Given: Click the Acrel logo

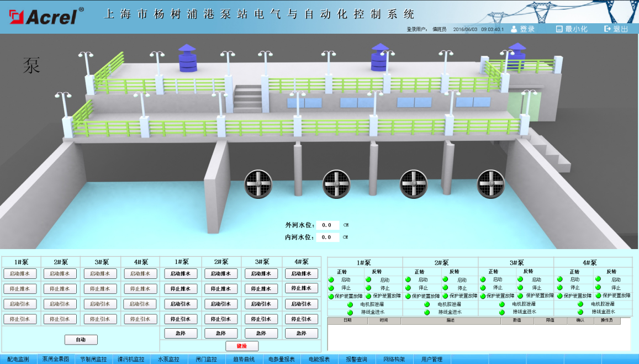Looking at the screenshot, I should (47, 16).
